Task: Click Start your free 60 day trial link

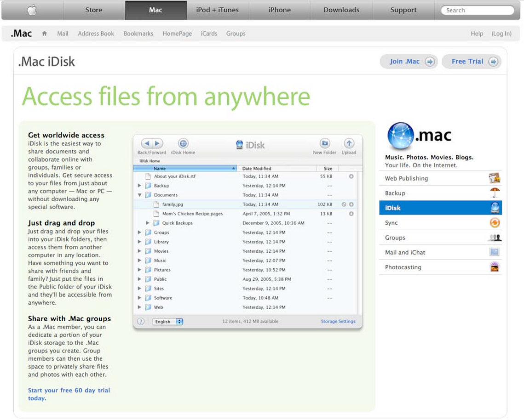Action: click(x=69, y=394)
